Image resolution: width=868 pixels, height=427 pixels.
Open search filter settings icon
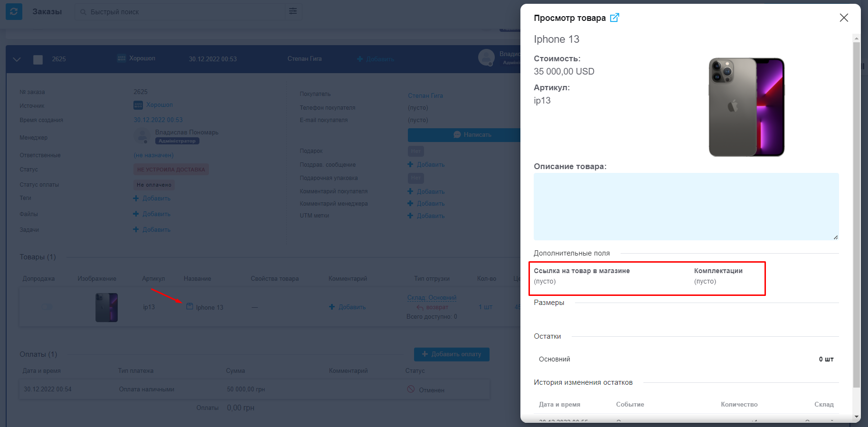(x=293, y=11)
